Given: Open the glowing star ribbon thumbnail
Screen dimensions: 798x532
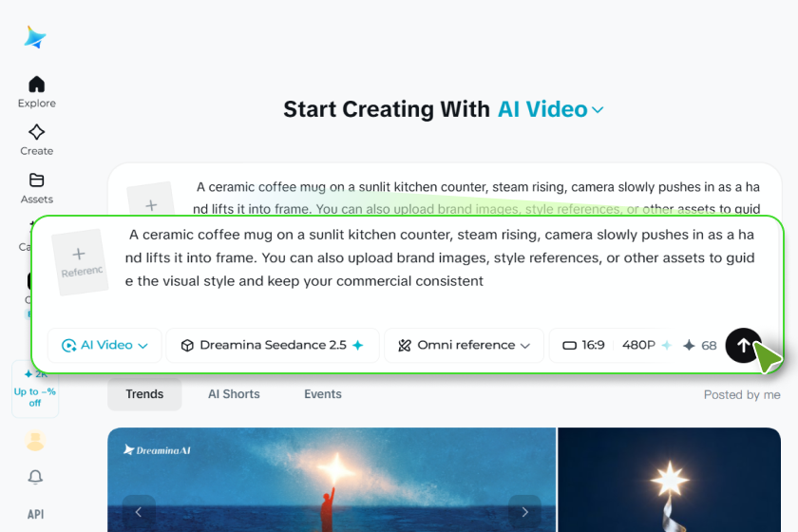Looking at the screenshot, I should click(669, 480).
